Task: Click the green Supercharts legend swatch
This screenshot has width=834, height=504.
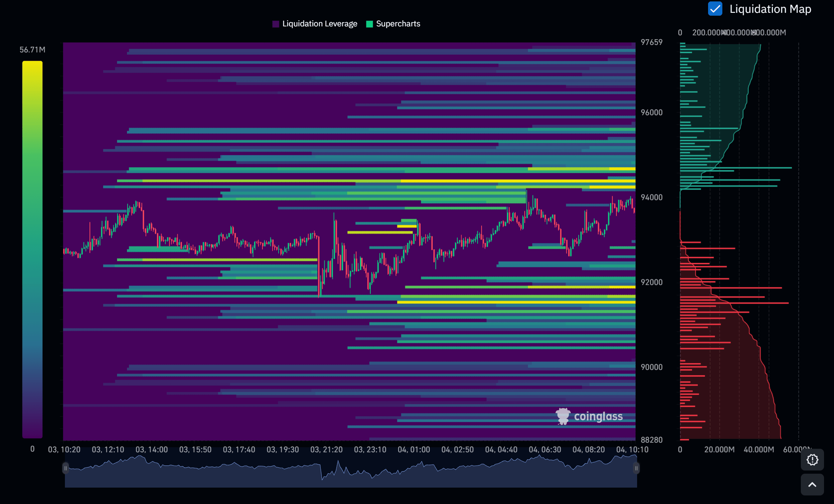Action: 370,24
